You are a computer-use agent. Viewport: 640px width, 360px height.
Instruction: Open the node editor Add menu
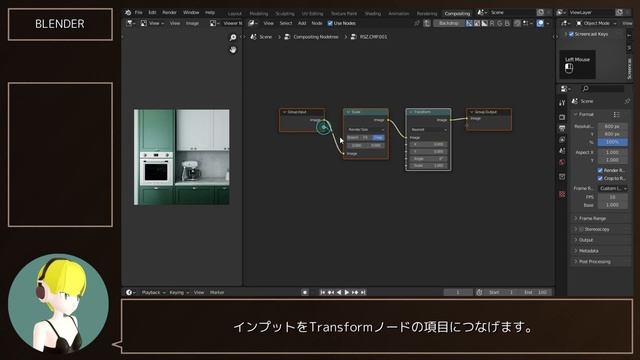click(302, 24)
